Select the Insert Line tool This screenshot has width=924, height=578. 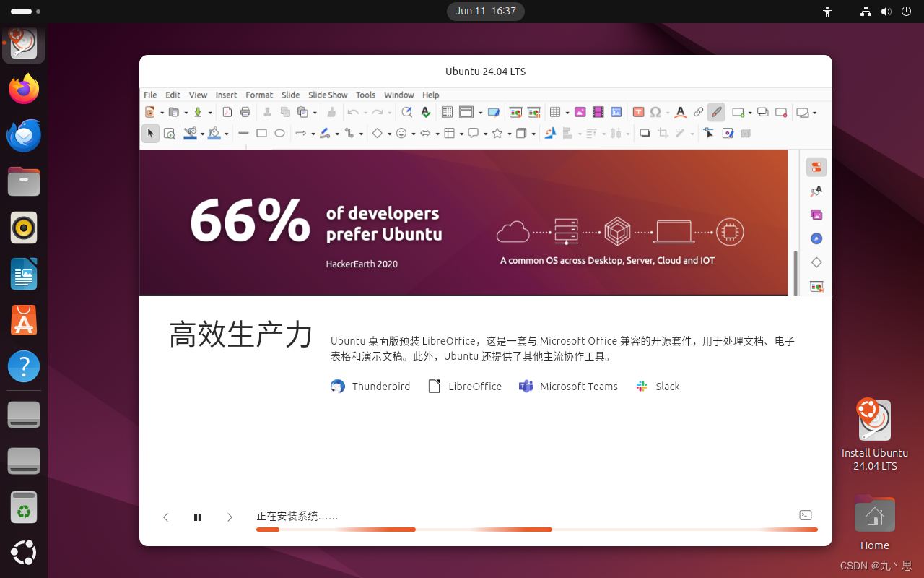243,133
